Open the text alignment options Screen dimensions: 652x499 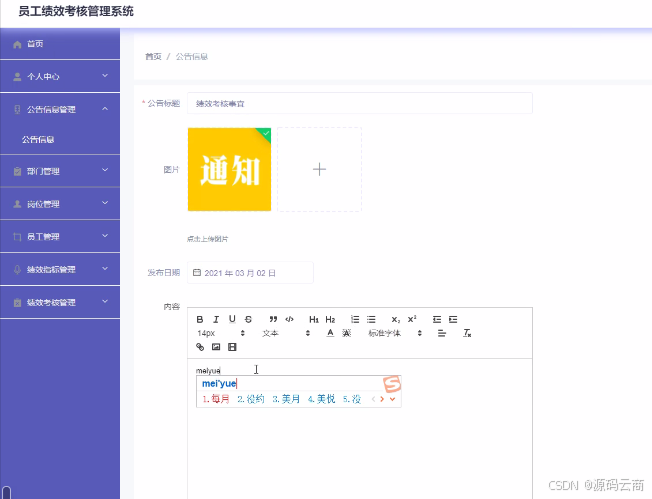tap(442, 333)
